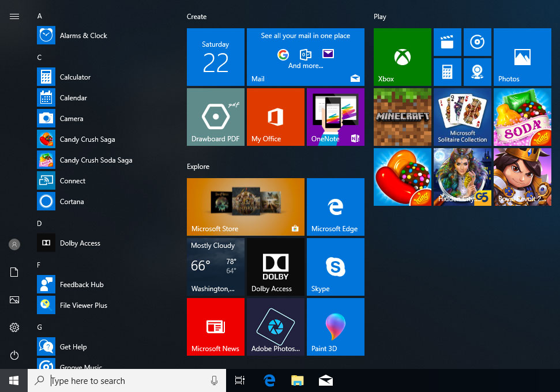Open File Explorer from the taskbar
560x392 pixels.
[298, 380]
